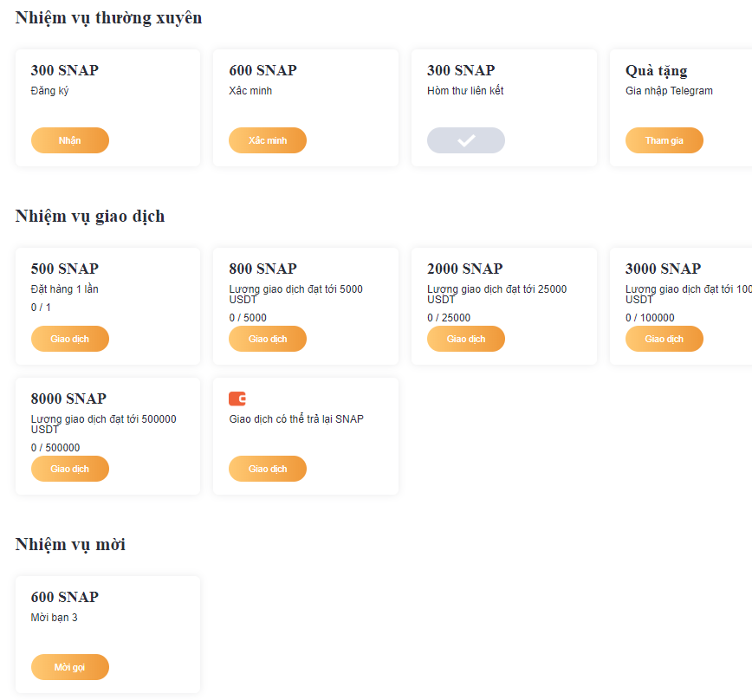Click Giao dịch under 2000 SNAP task

[466, 339]
